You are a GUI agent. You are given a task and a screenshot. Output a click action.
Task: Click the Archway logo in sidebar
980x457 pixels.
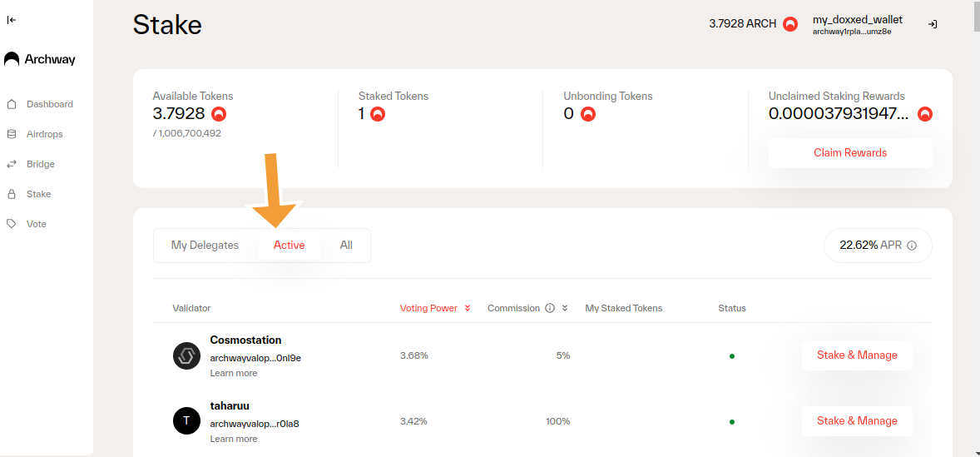(x=40, y=60)
